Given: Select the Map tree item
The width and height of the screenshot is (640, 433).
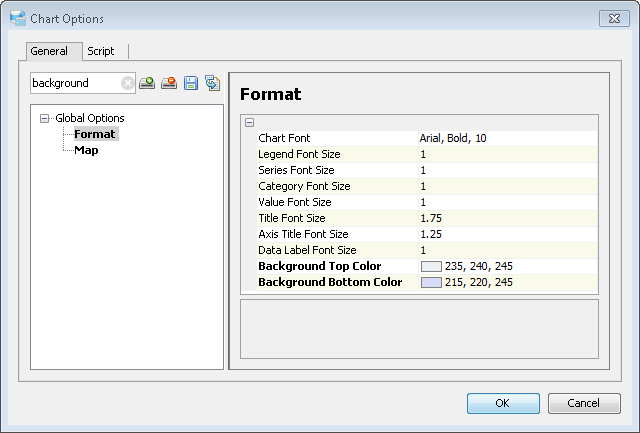Looking at the screenshot, I should click(x=86, y=150).
